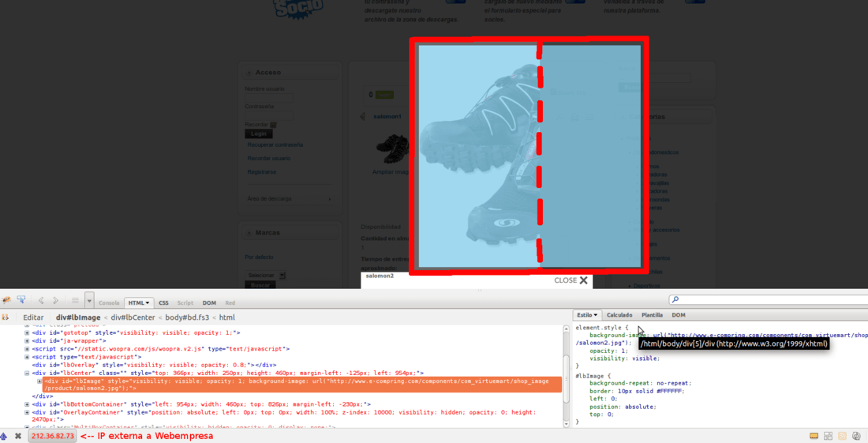
Task: Open the main DOM tab next to Script
Action: point(209,303)
